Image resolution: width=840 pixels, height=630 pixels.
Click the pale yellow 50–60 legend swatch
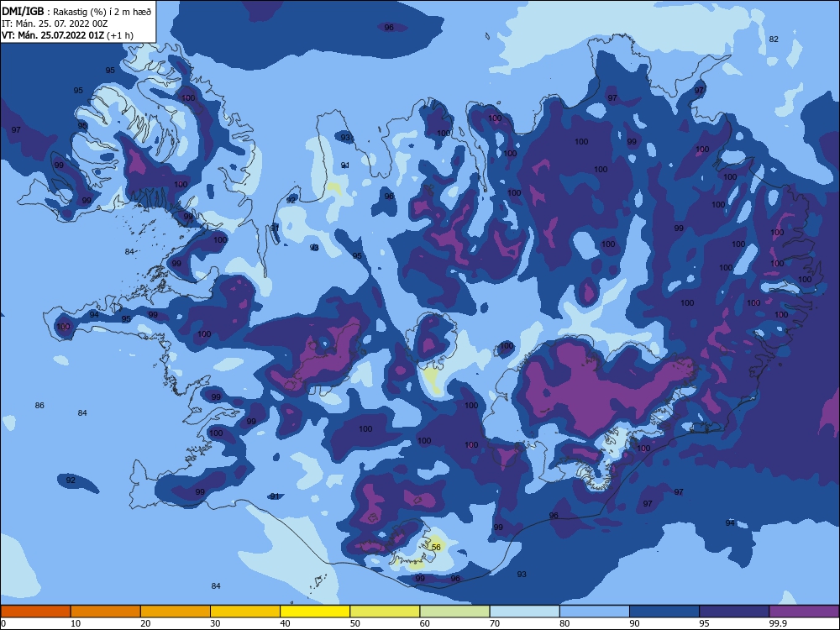(386, 612)
